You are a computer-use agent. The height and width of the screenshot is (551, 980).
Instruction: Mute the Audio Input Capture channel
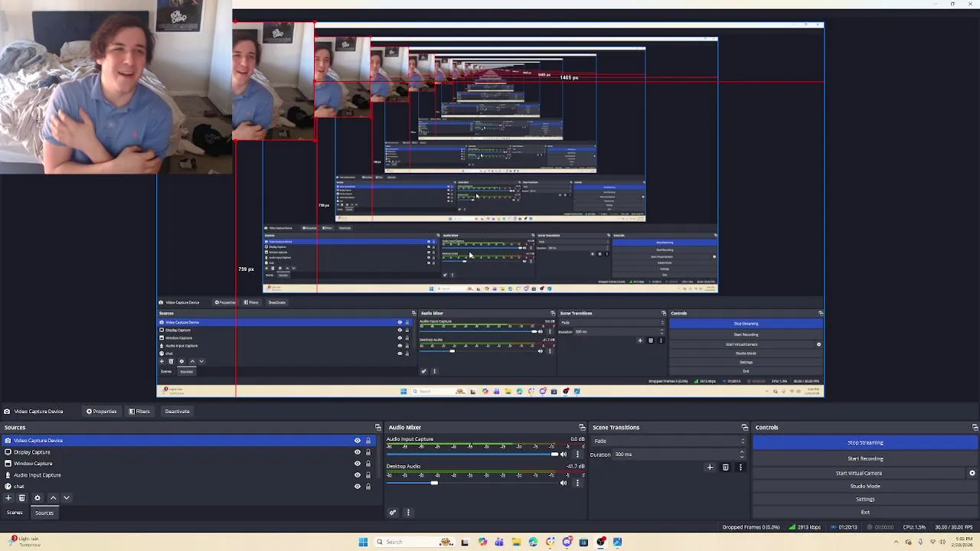pyautogui.click(x=563, y=455)
